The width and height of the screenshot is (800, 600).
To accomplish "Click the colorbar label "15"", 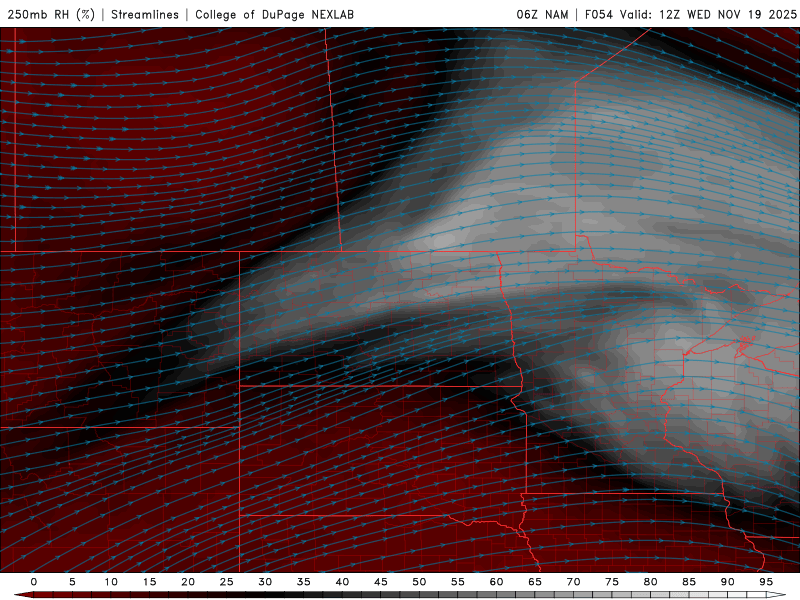I will [x=149, y=582].
